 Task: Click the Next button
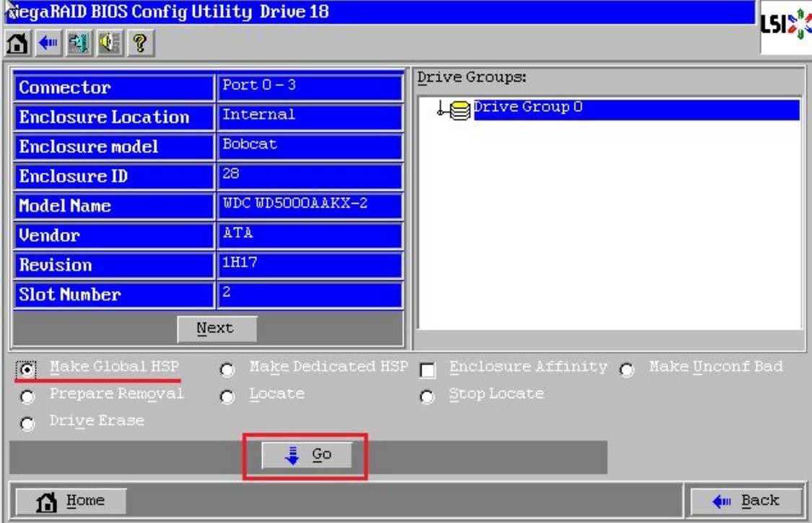(217, 329)
